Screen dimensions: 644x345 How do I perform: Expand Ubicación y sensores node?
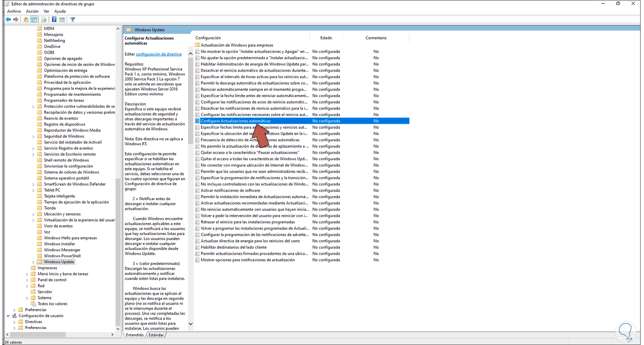pos(33,214)
